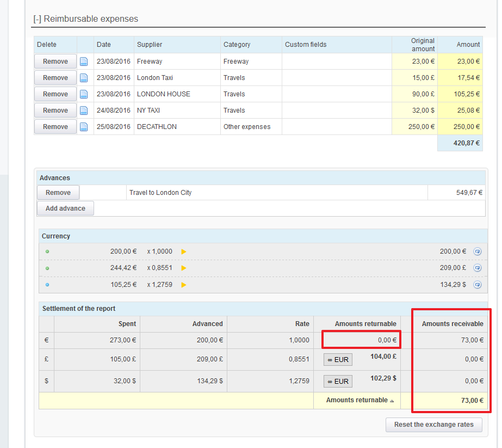Remove the LONDON HOUSE expense
This screenshot has height=448, width=502.
coord(55,94)
